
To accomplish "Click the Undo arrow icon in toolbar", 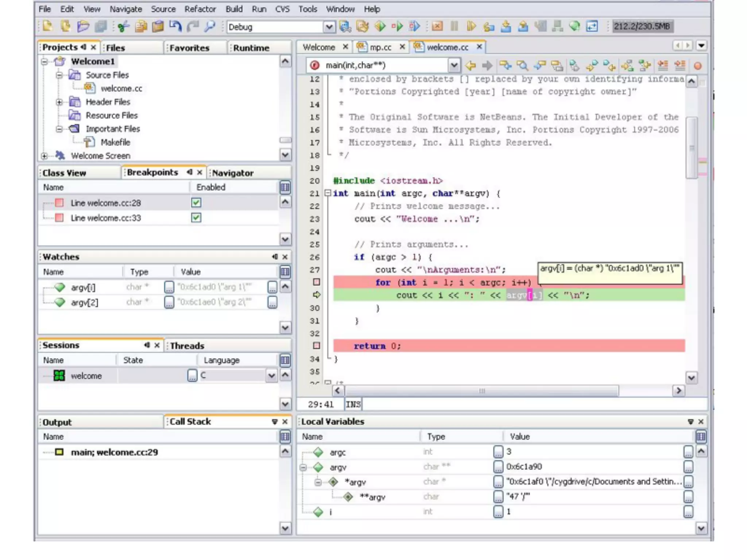I will pyautogui.click(x=175, y=27).
